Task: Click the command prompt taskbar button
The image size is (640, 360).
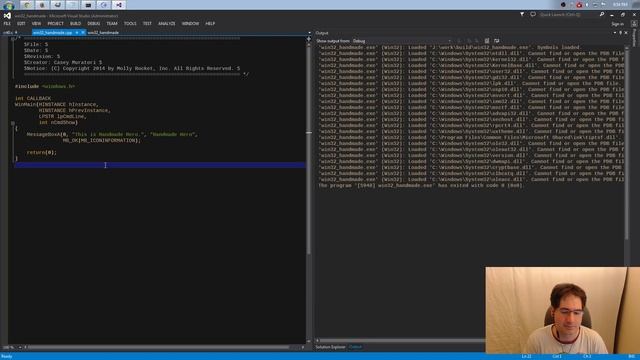Action: (88, 5)
